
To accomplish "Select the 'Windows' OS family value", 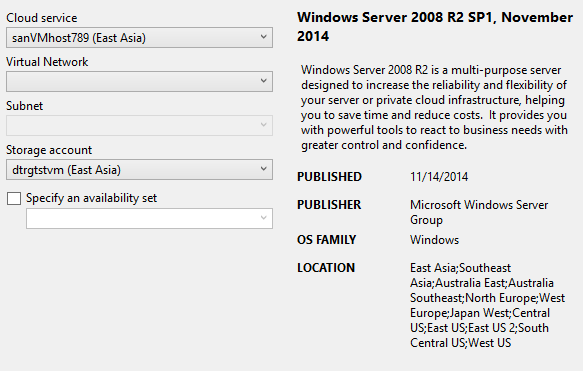I will click(434, 240).
